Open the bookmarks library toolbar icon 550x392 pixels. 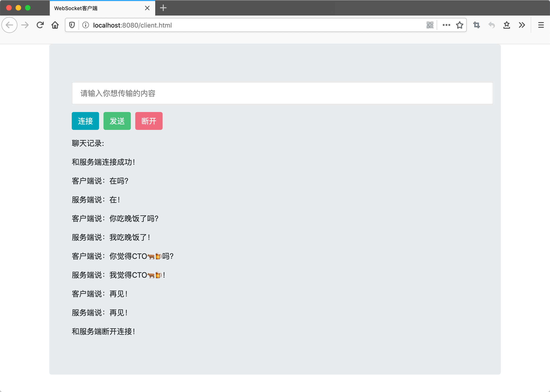pyautogui.click(x=506, y=25)
